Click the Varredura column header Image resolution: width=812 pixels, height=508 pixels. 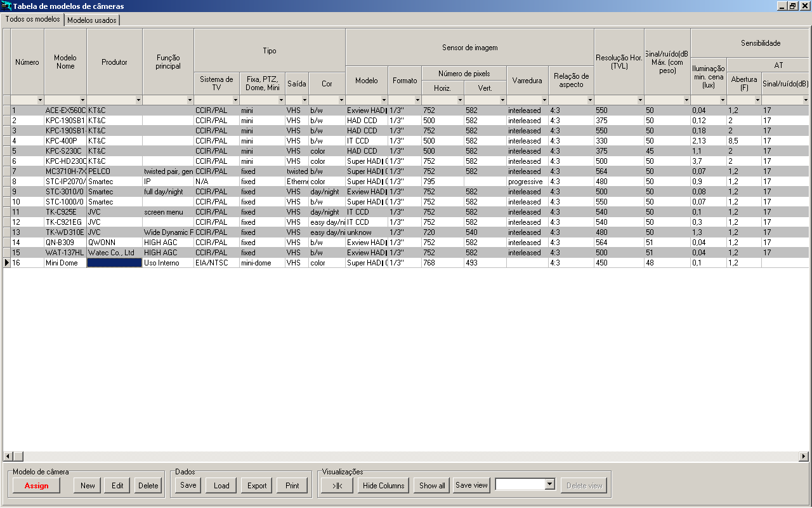527,81
